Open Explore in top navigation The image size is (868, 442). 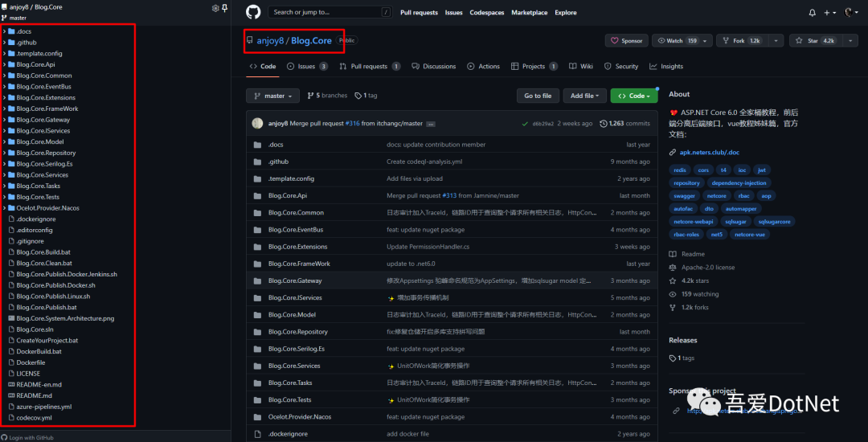566,13
